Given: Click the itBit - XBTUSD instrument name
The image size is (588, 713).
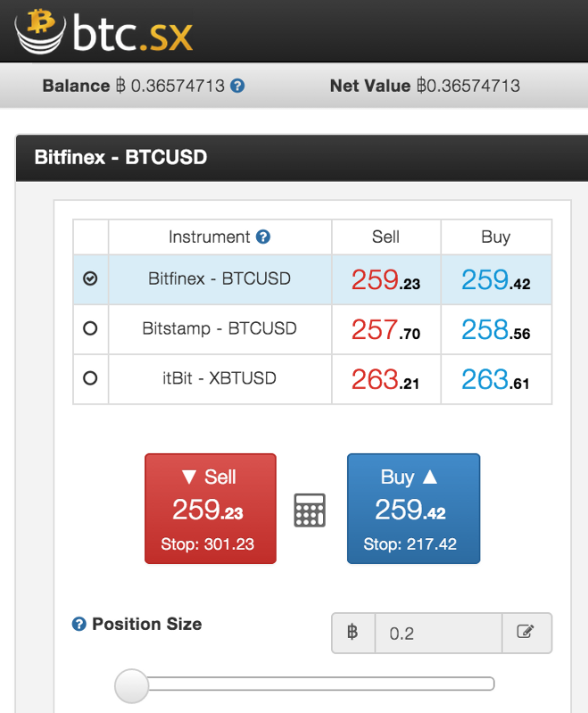Looking at the screenshot, I should click(x=219, y=378).
